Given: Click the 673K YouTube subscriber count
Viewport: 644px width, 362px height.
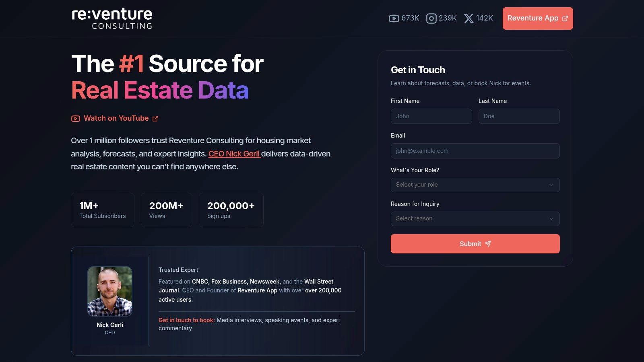Looking at the screenshot, I should pos(410,18).
